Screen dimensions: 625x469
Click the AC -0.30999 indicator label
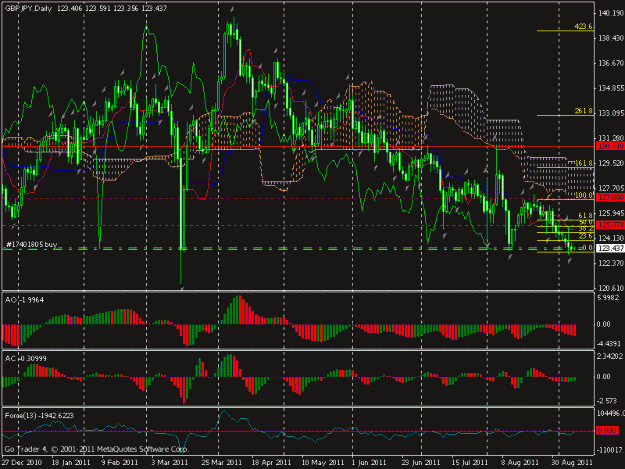point(26,359)
